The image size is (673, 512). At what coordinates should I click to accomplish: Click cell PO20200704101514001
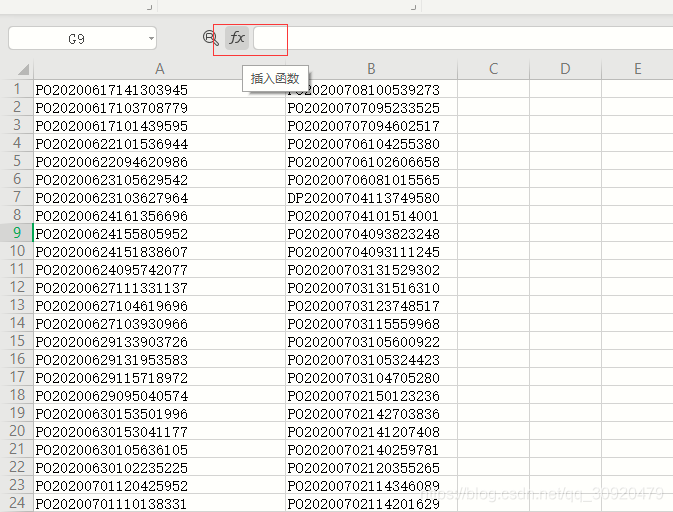372,215
